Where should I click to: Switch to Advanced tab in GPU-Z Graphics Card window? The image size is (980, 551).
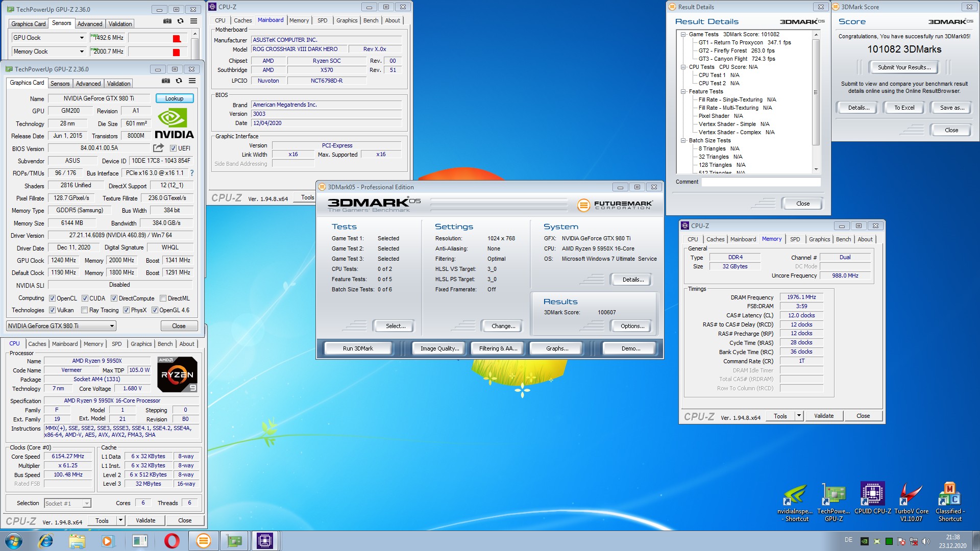(x=88, y=84)
